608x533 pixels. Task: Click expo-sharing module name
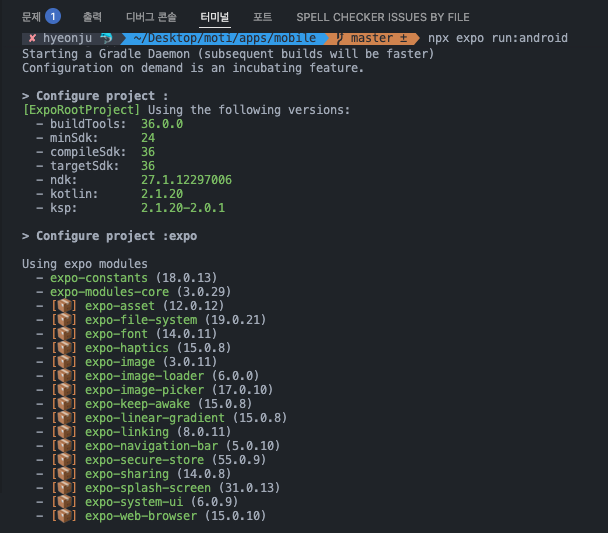point(127,474)
